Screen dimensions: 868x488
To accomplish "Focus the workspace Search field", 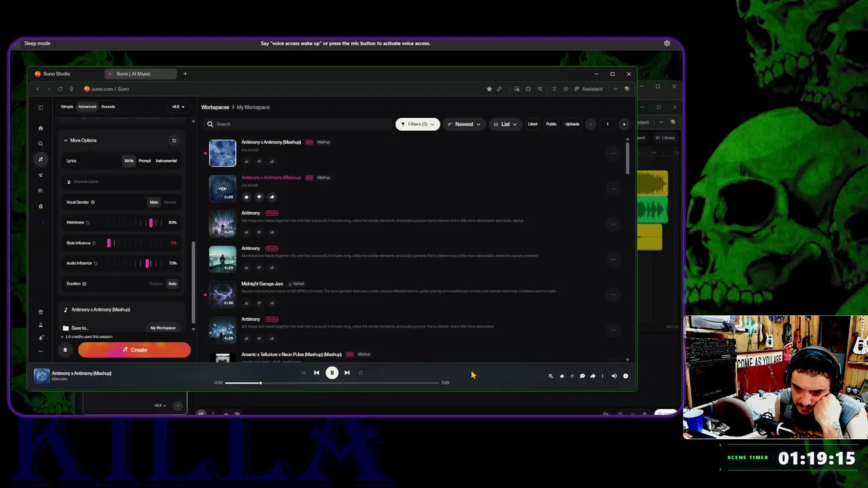I will pos(298,124).
